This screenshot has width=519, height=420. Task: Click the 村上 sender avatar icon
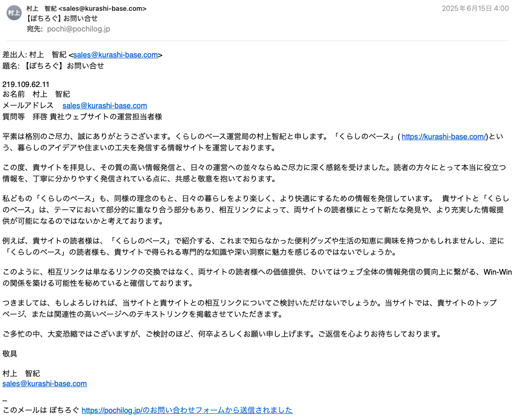(x=14, y=13)
